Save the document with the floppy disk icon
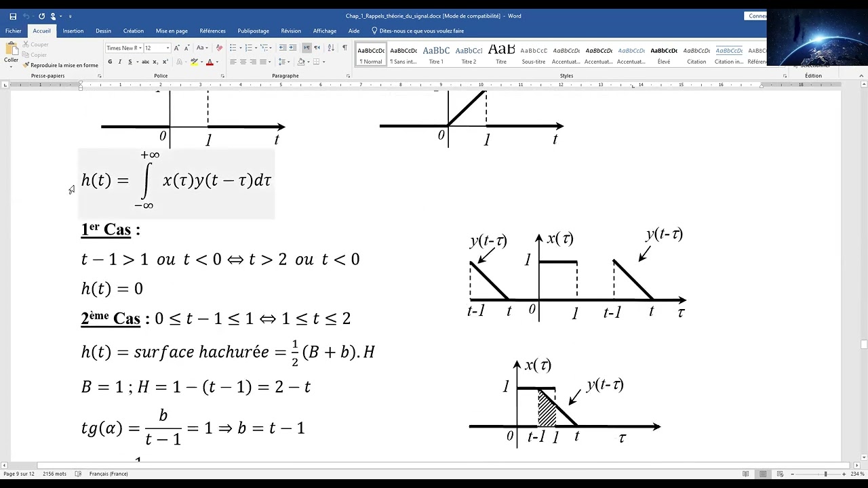Screen dimensions: 868x488 (13, 16)
